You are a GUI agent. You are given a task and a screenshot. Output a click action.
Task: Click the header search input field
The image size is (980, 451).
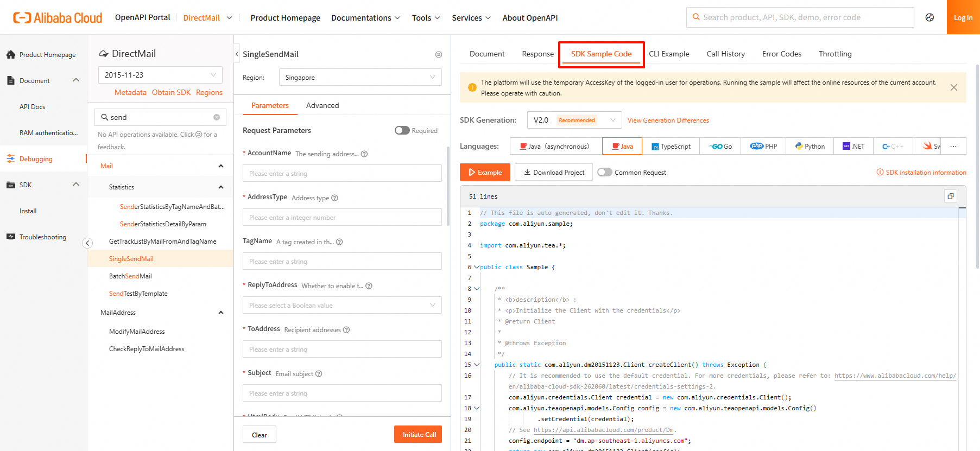tap(800, 17)
